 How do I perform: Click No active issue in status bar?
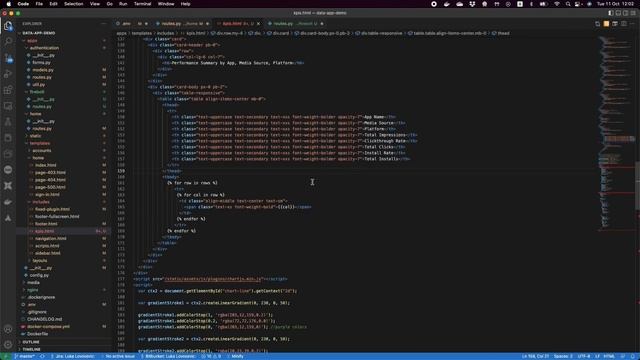(x=118, y=356)
